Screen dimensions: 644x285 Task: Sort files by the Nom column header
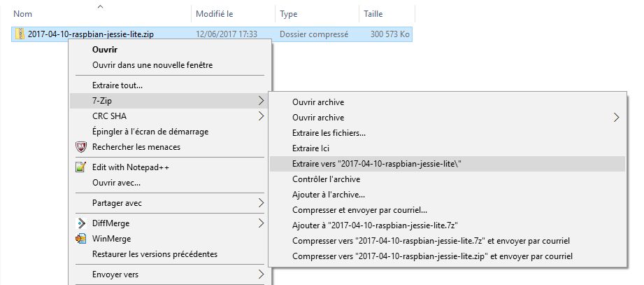(101, 14)
